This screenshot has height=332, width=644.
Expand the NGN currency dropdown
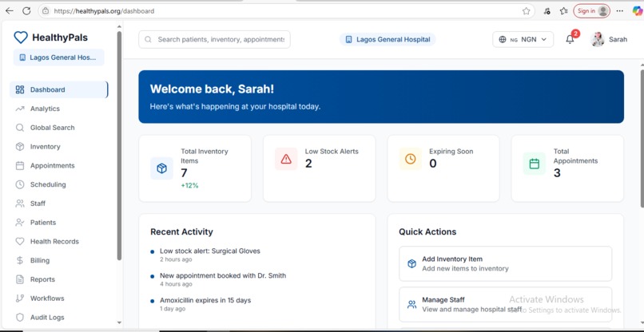[x=523, y=39]
